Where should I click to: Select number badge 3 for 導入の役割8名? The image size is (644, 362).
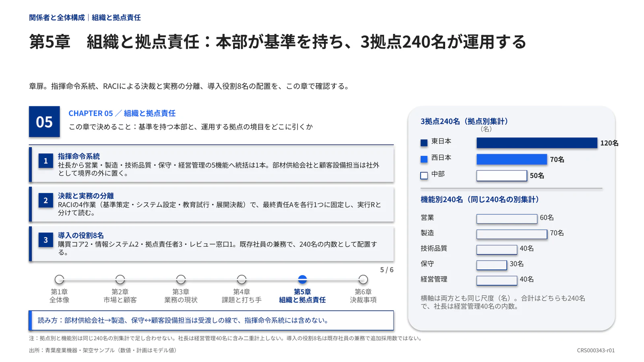[45, 240]
